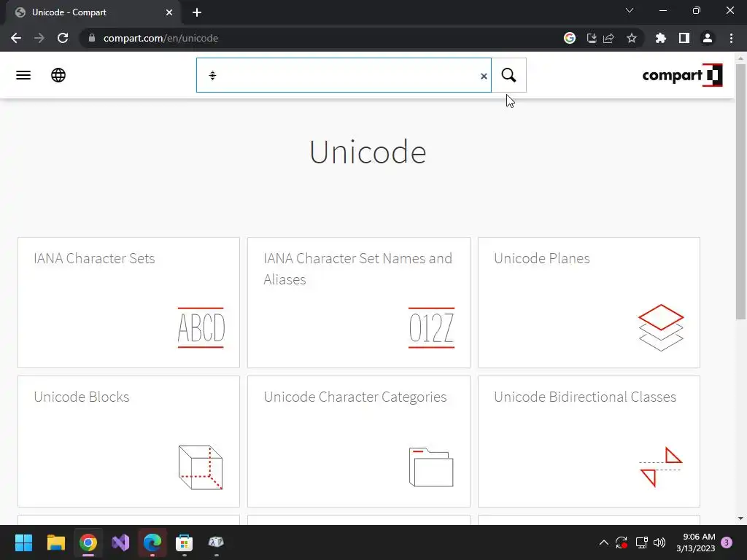Click the red triangles bidirectional icon
The height and width of the screenshot is (560, 747).
click(x=661, y=467)
